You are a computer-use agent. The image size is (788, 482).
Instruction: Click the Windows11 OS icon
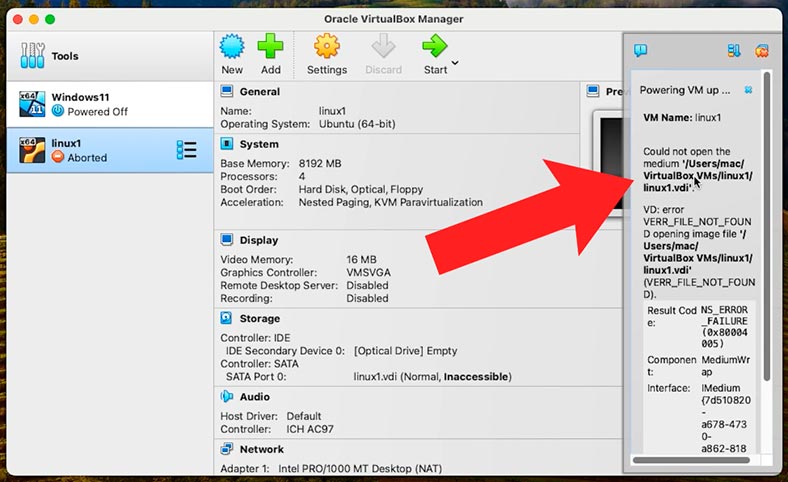pyautogui.click(x=32, y=104)
